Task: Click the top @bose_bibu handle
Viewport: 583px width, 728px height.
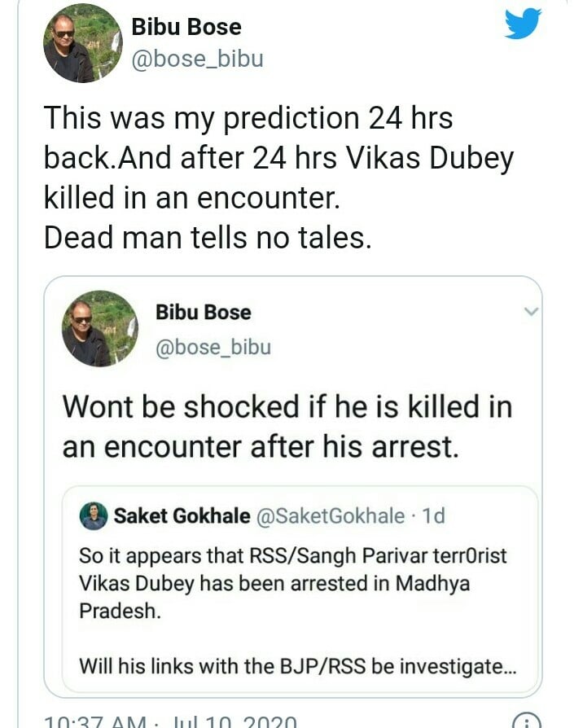Action: 197,59
